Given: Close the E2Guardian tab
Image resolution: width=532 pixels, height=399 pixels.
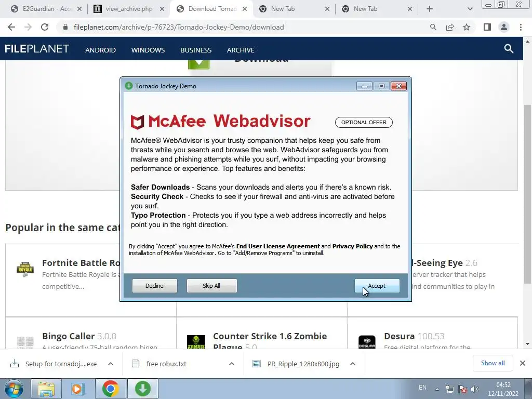Looking at the screenshot, I should 79,9.
